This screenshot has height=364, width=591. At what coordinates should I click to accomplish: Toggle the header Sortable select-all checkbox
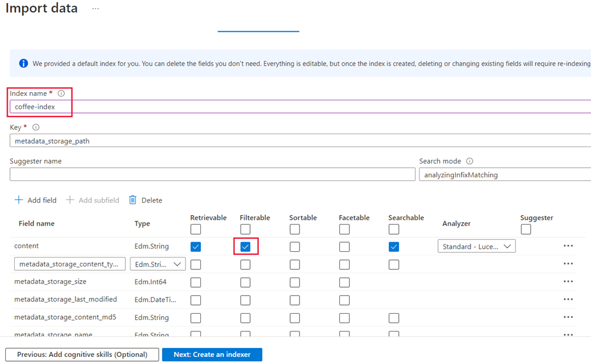295,229
